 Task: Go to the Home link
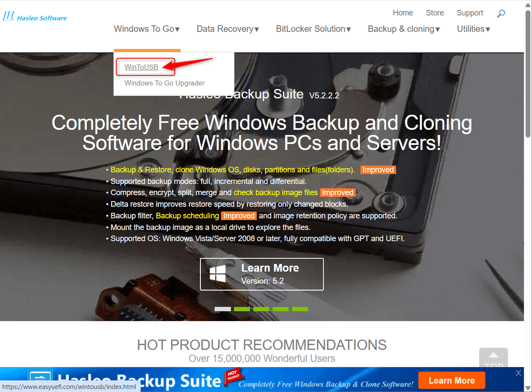tap(403, 13)
